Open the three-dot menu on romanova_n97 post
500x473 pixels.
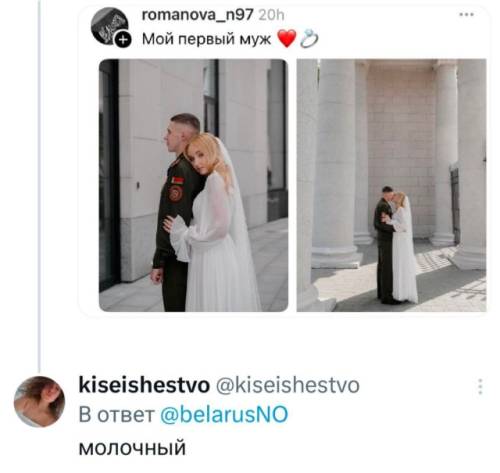point(466,14)
